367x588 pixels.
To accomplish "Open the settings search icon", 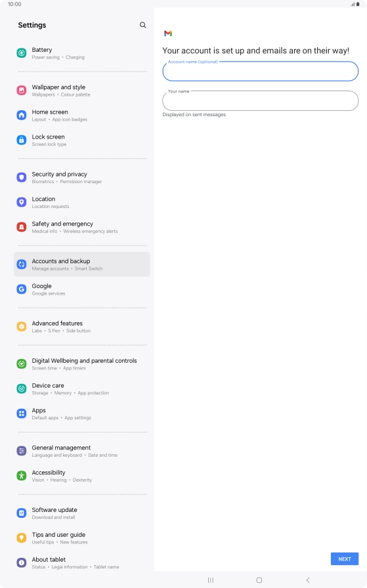I will (x=142, y=25).
